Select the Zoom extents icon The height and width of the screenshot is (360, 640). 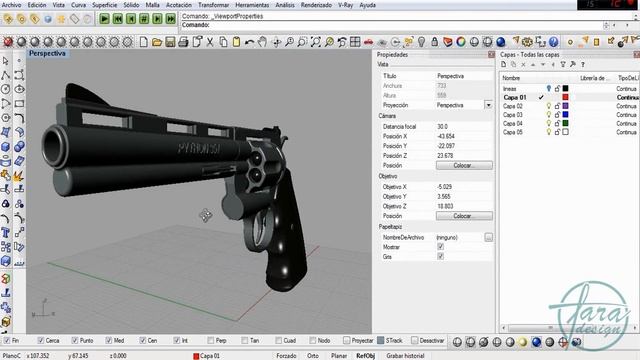click(x=316, y=42)
